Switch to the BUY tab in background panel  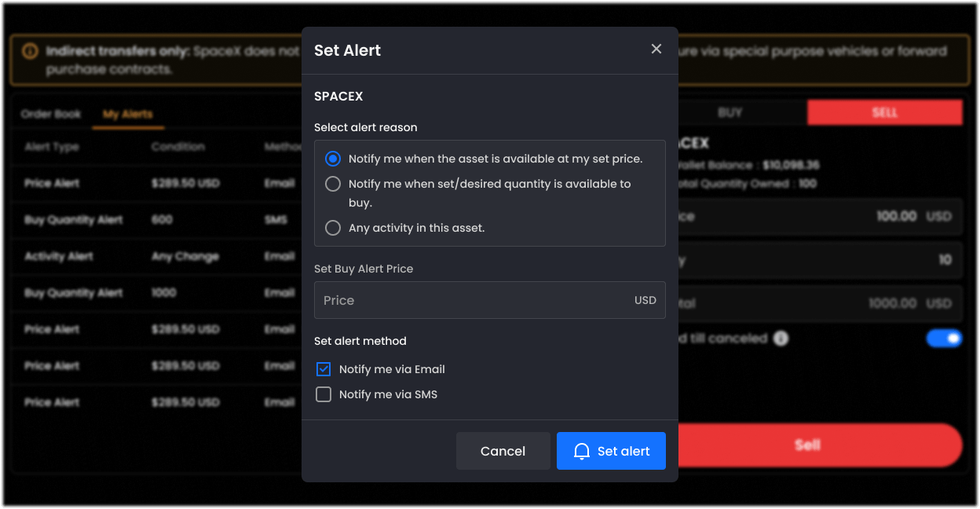(730, 112)
